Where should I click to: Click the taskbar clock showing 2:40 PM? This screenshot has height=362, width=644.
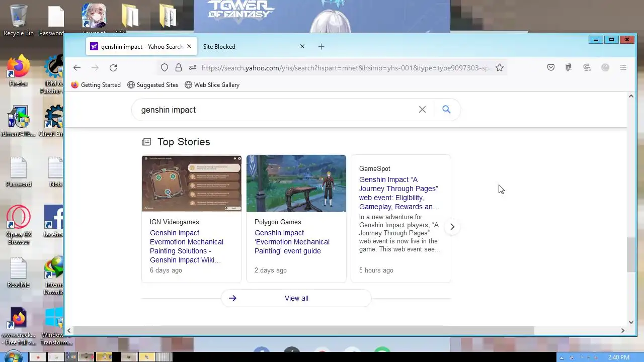click(x=618, y=357)
